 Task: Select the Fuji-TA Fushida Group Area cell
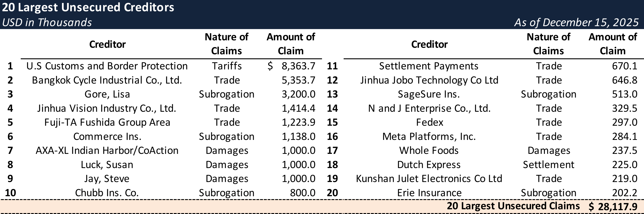107,123
